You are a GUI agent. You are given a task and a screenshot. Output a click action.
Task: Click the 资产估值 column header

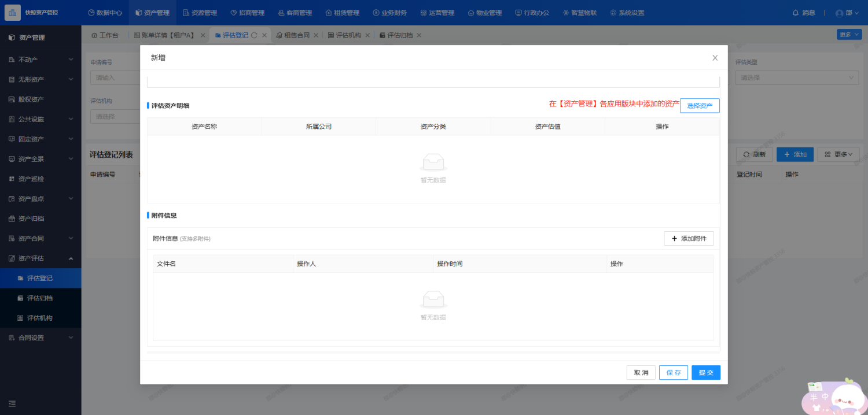point(547,127)
